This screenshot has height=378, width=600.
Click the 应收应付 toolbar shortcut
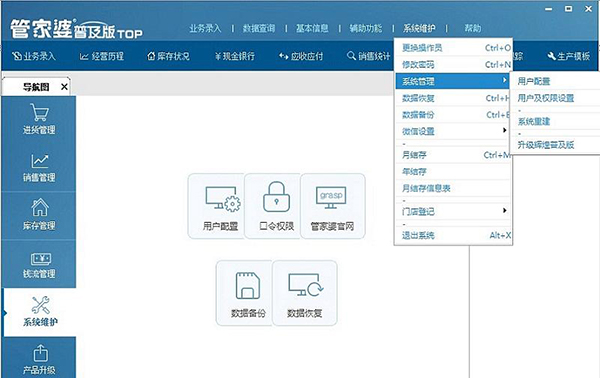(x=301, y=56)
